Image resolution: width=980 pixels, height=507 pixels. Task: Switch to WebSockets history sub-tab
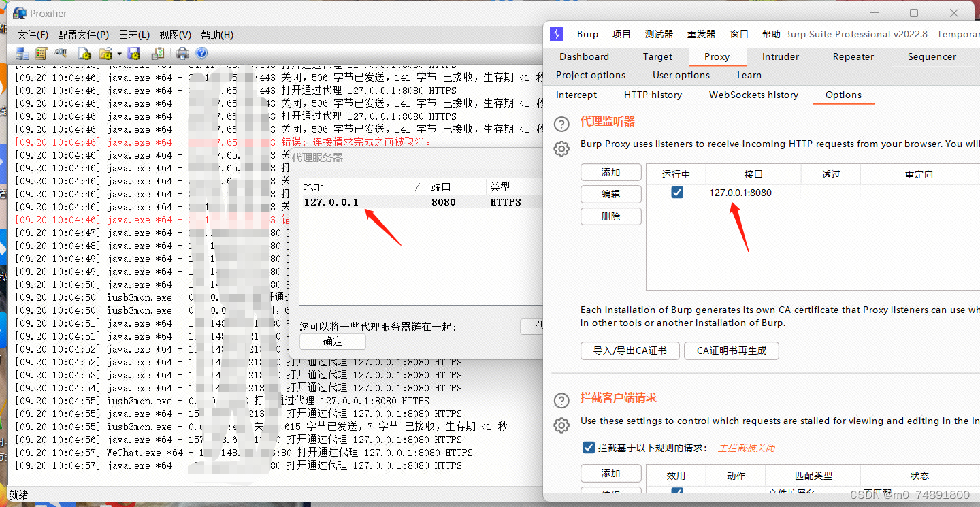point(753,95)
